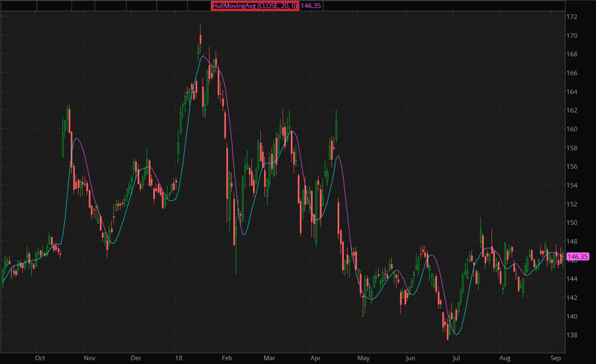Click the 138 label on the price axis
Screen dimensions: 596x364
[571, 335]
